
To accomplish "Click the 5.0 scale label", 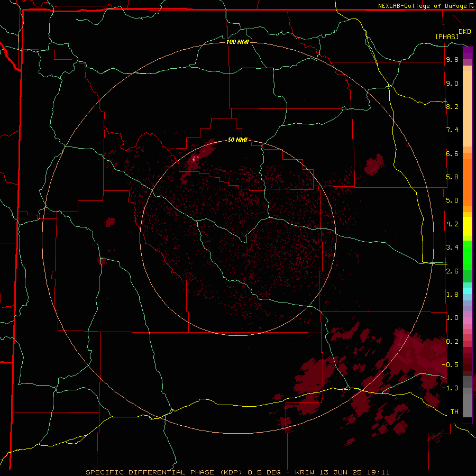I will click(x=452, y=200).
